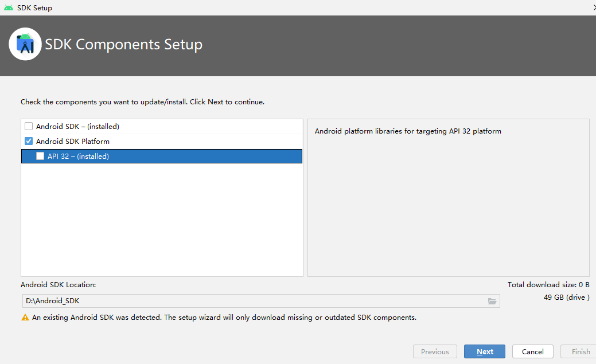Click the Next button
Screen dimensions: 596x364
coord(484,351)
